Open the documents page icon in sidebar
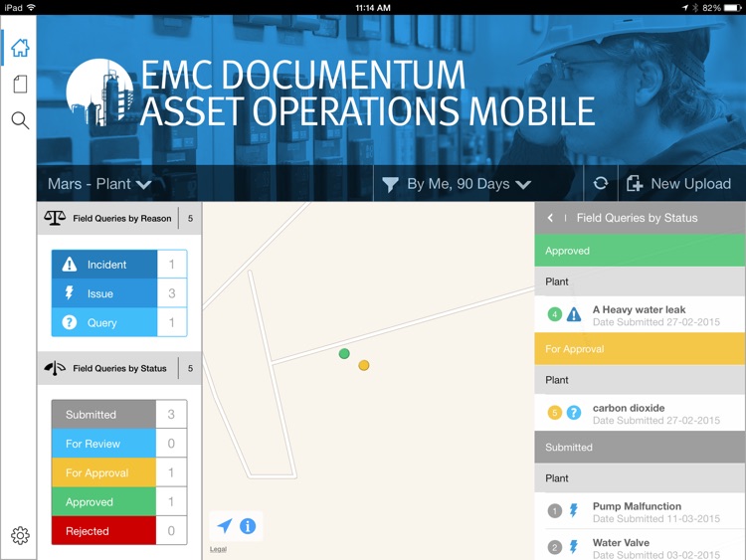Image resolution: width=746 pixels, height=560 pixels. click(20, 85)
